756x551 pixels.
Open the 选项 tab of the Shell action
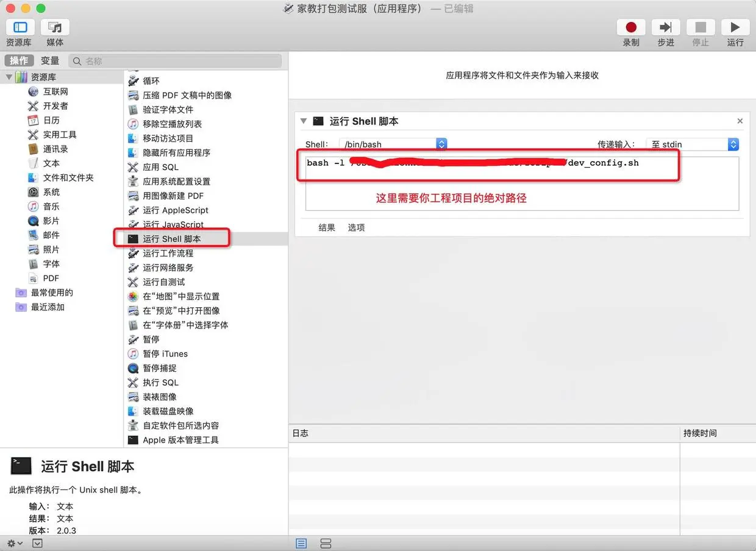point(356,227)
